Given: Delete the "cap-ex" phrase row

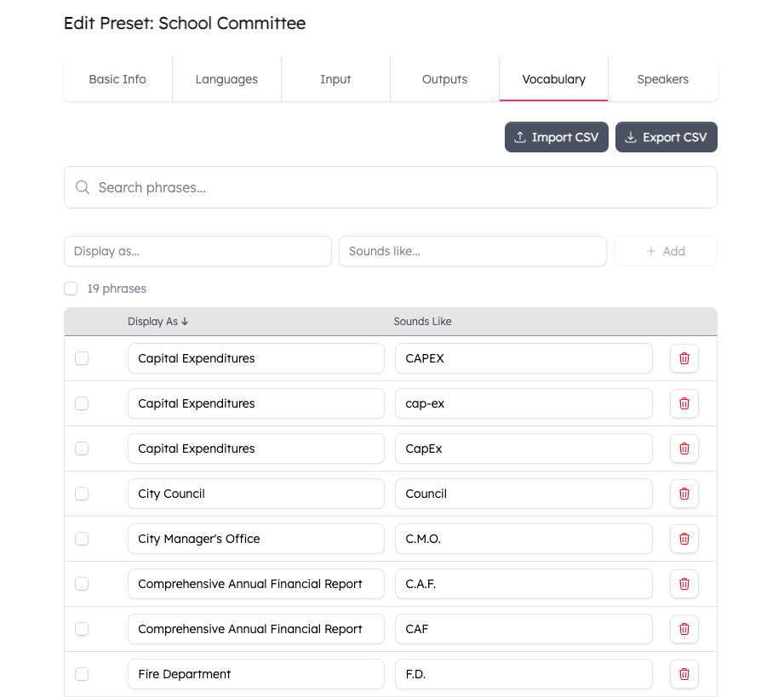Looking at the screenshot, I should pyautogui.click(x=684, y=403).
